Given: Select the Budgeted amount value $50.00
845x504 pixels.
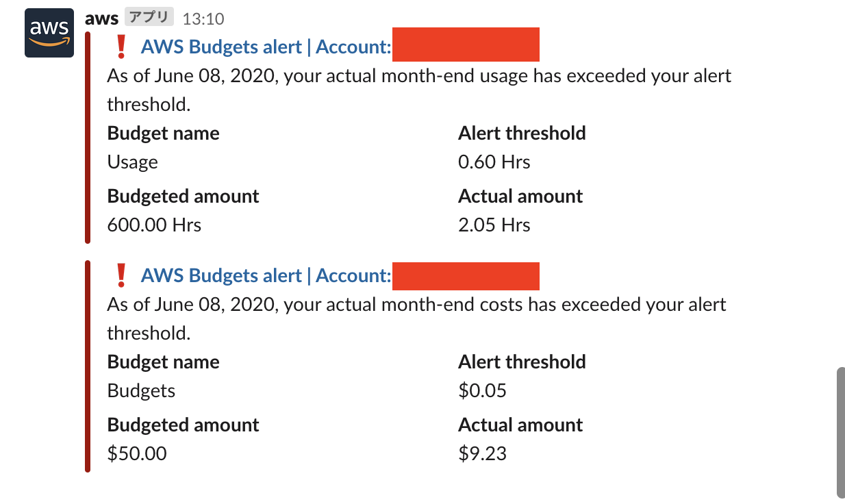Looking at the screenshot, I should pyautogui.click(x=137, y=453).
